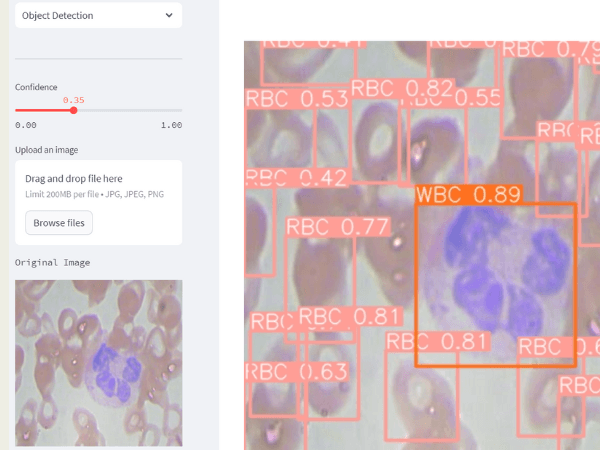Click the RBC 0.79 detection label
Image resolution: width=600 pixels, height=450 pixels.
click(x=550, y=49)
